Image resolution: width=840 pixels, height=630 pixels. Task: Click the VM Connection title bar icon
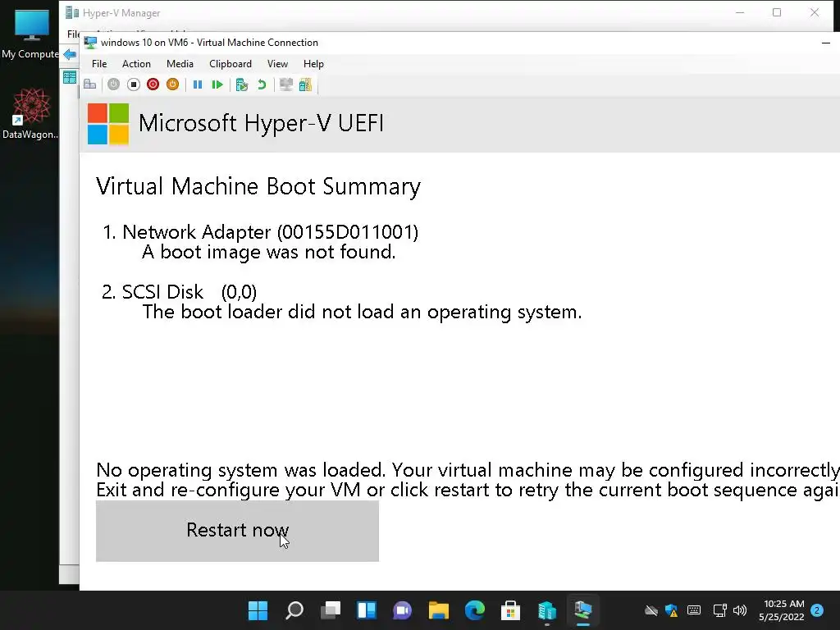coord(90,43)
